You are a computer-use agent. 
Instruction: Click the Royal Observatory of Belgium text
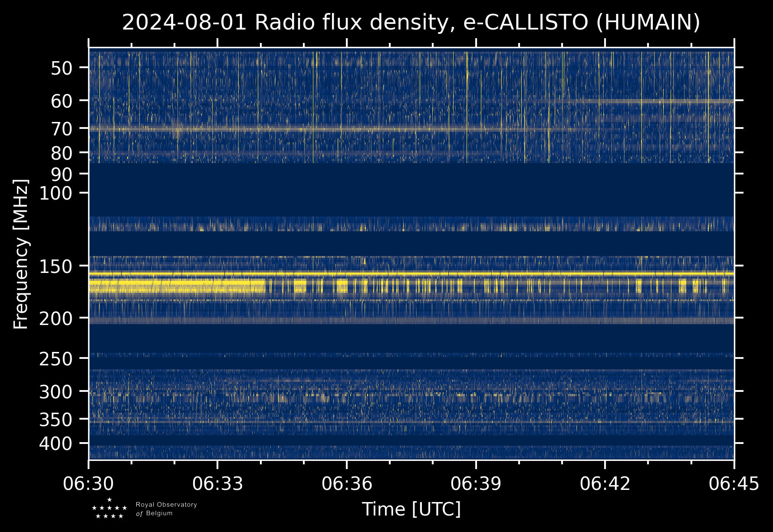pyautogui.click(x=166, y=509)
